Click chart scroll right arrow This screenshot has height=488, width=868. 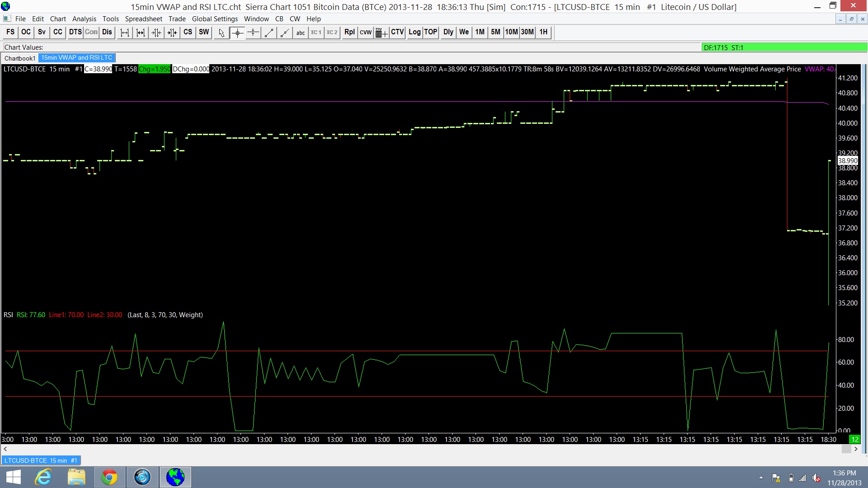(856, 449)
